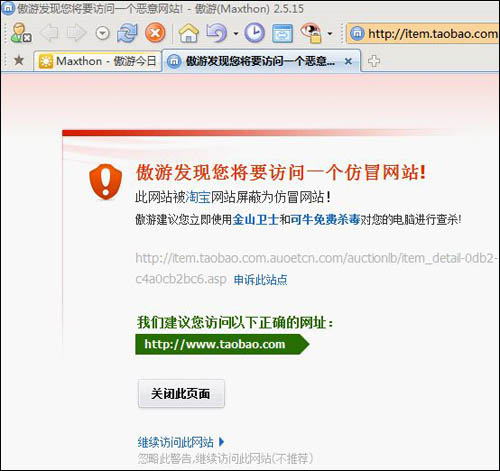Screen dimensions: 500x471
Task: Click the undo closed tab icon
Action: coord(216,33)
